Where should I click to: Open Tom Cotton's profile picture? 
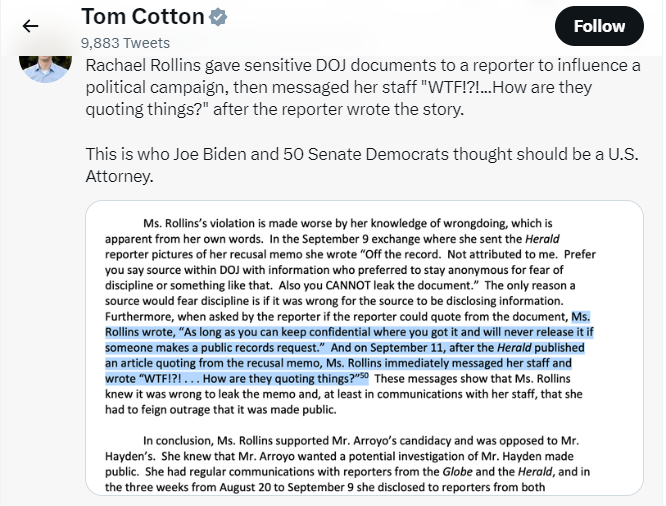click(x=45, y=68)
